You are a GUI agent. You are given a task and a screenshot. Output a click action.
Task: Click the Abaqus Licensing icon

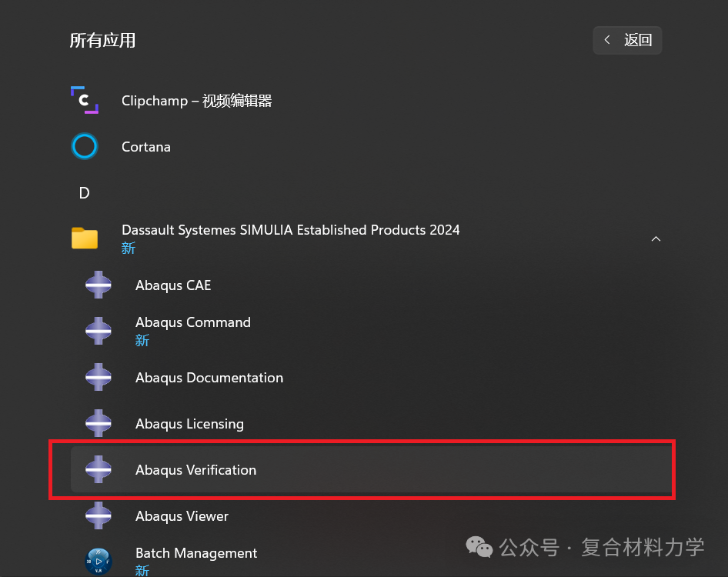(x=99, y=423)
